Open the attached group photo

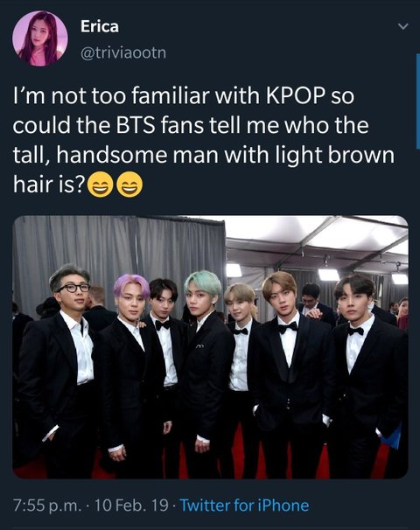(x=210, y=347)
